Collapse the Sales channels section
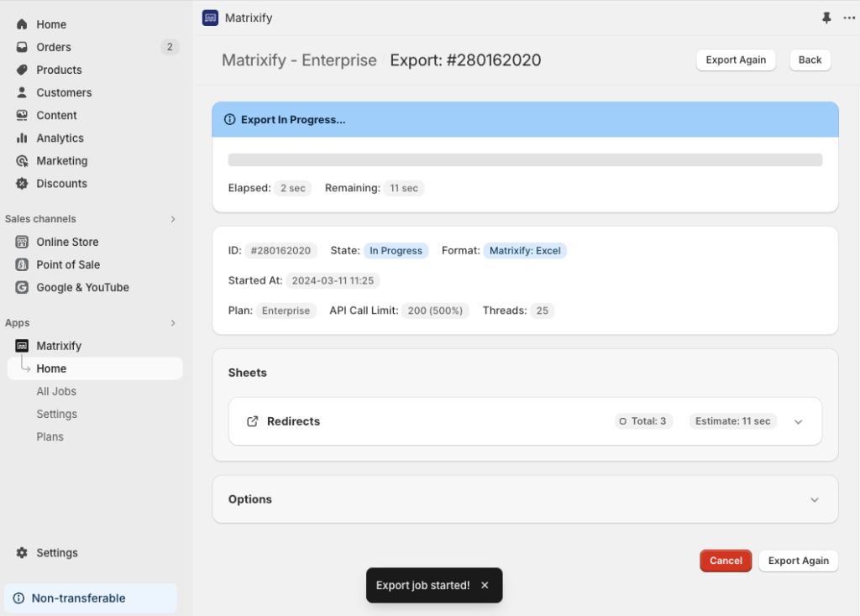Screen dimensions: 860x616 point(173,219)
